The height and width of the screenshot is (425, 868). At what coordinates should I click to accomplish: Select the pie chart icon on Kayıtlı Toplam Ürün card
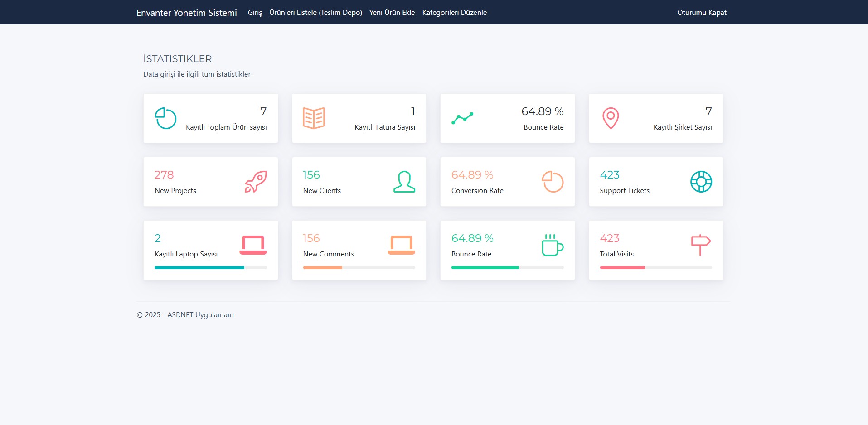coord(165,118)
